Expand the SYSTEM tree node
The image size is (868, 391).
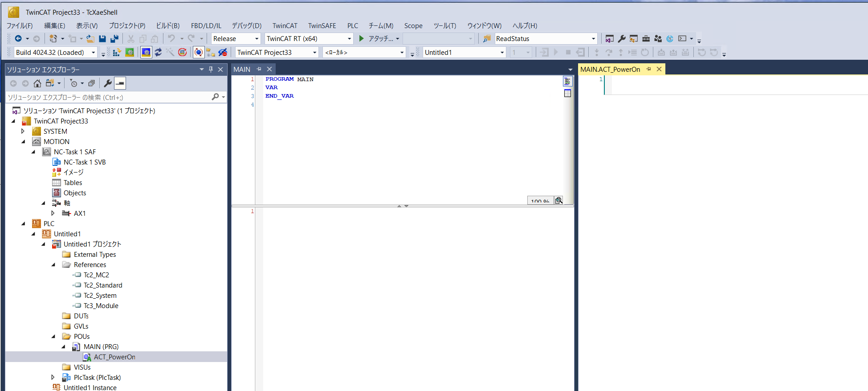(x=23, y=132)
